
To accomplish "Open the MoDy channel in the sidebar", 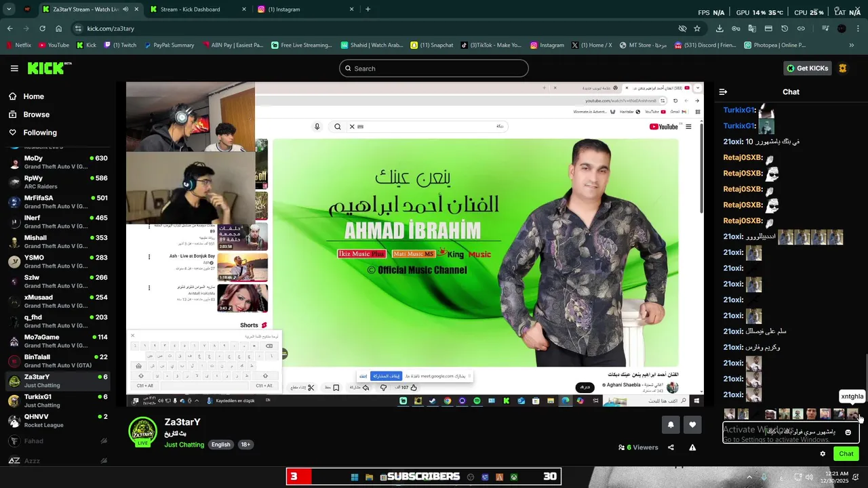I will tap(58, 162).
